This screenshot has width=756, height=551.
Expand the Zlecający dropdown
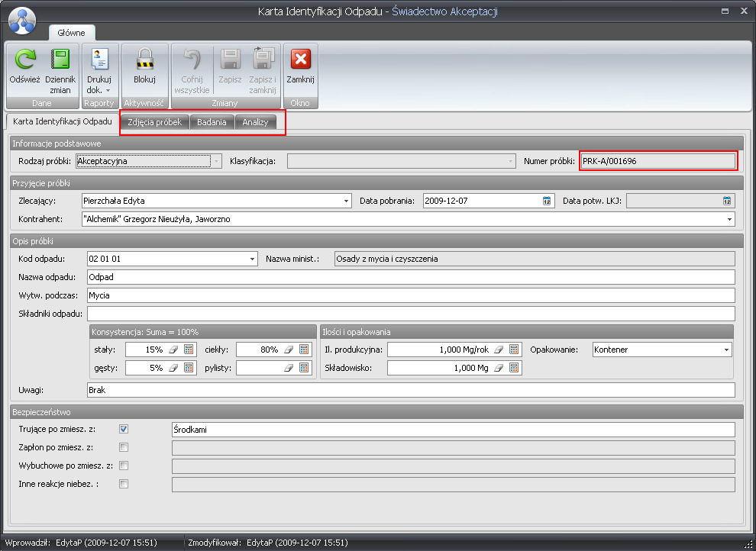346,201
